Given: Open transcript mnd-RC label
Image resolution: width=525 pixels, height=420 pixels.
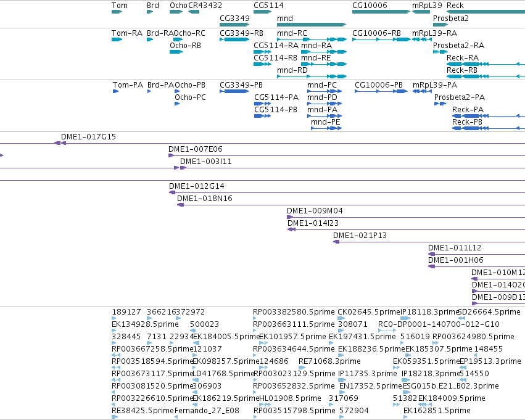Looking at the screenshot, I should tap(292, 33).
